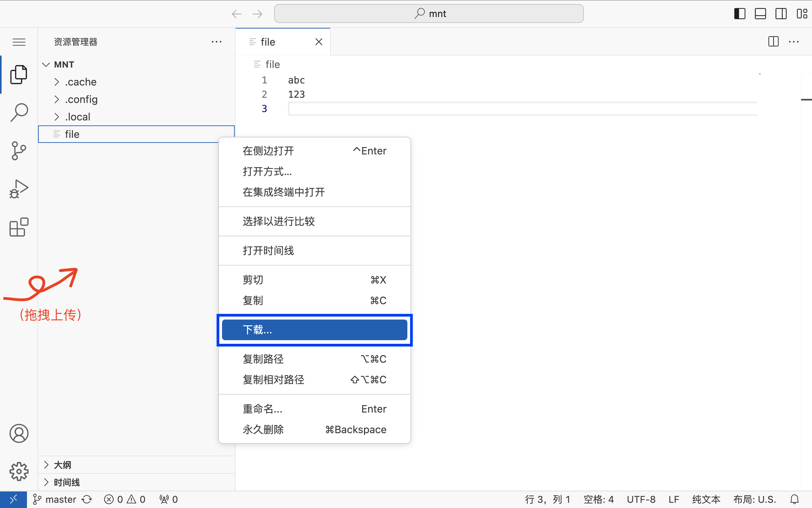812x508 pixels.
Task: Collapse the MNT root folder
Action: tap(136, 64)
